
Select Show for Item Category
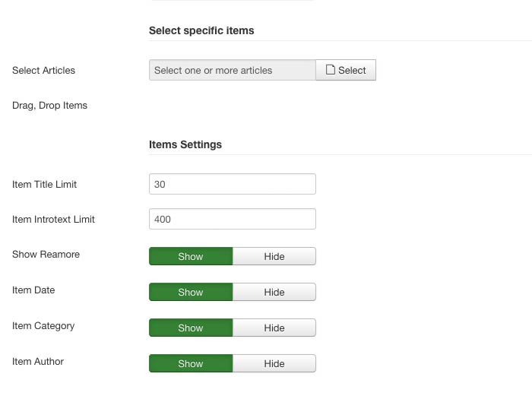(x=191, y=328)
